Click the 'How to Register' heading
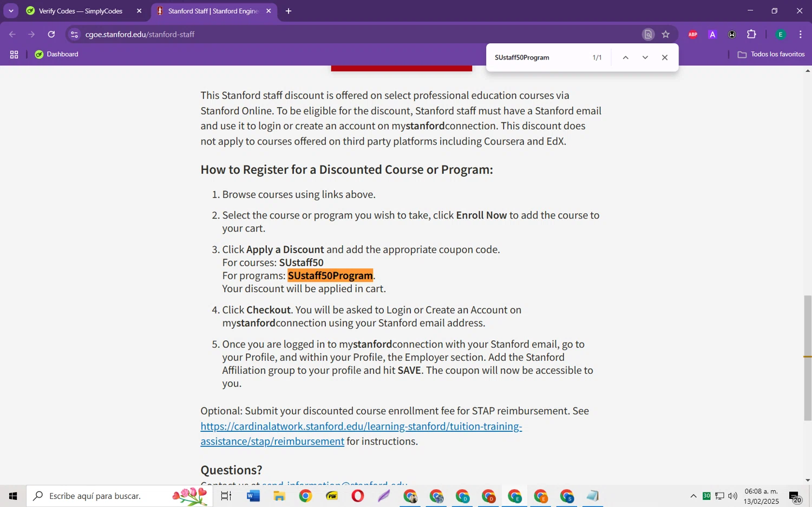The image size is (812, 507). point(346,169)
